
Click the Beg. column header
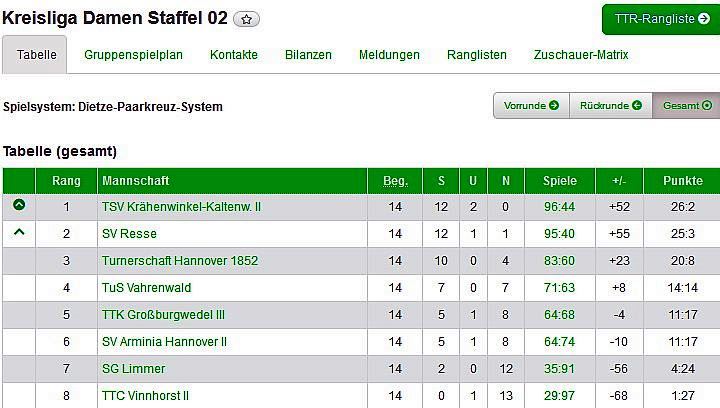[395, 181]
